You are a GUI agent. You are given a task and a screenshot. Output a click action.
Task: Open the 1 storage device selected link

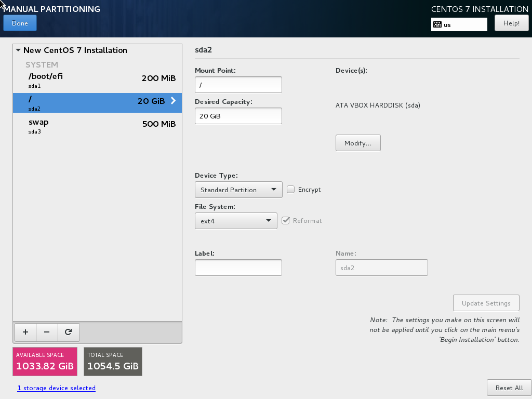point(56,388)
